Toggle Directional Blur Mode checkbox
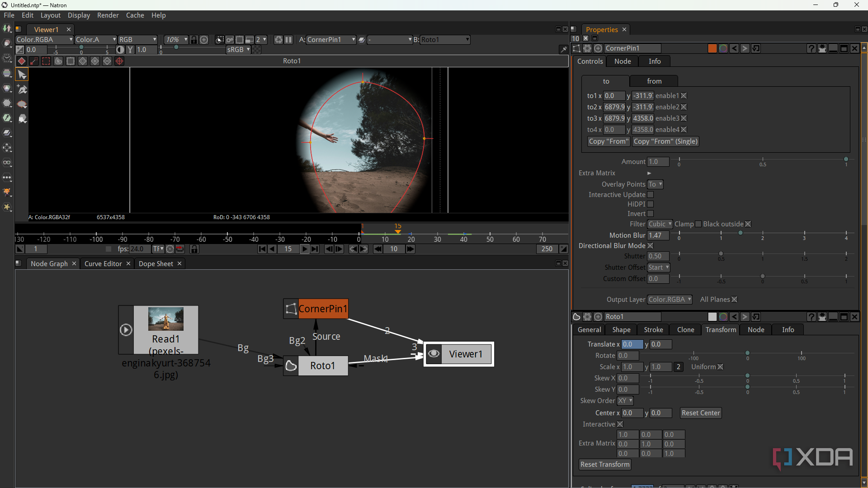 [651, 246]
